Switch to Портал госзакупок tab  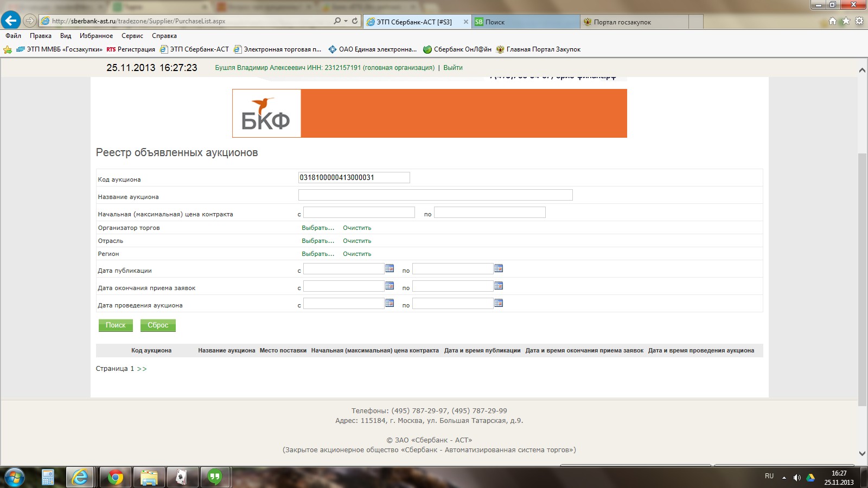coord(622,22)
